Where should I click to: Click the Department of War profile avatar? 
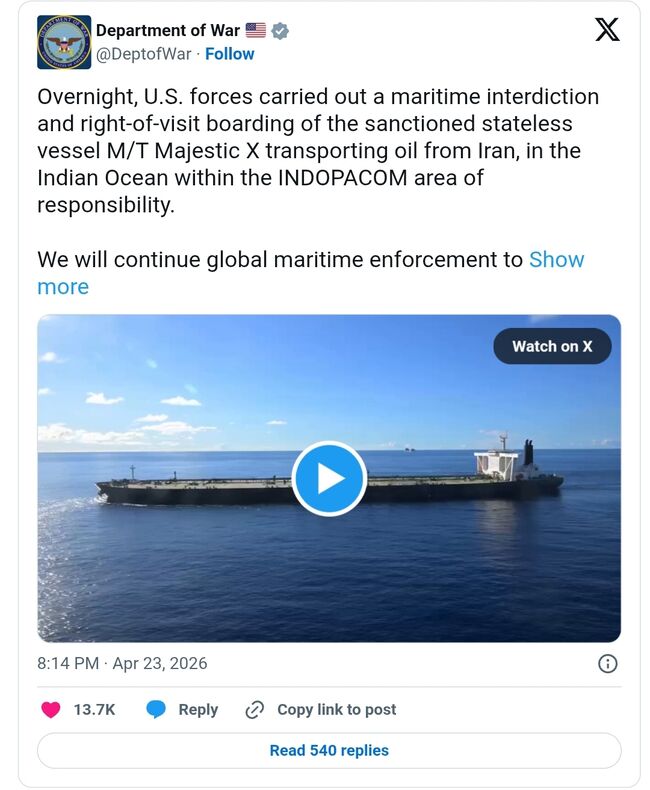point(64,42)
